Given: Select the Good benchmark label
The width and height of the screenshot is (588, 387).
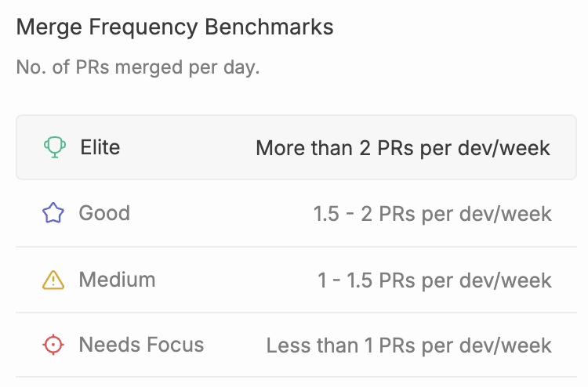Looking at the screenshot, I should [104, 213].
